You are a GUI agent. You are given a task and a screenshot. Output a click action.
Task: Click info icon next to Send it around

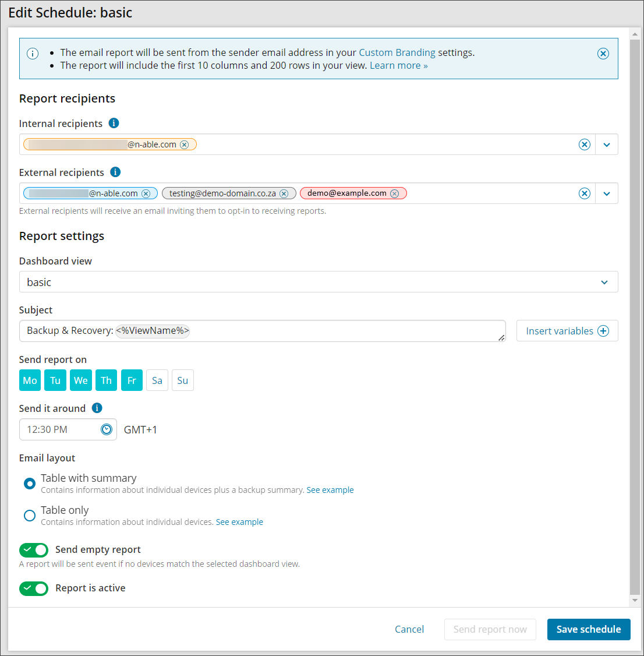click(97, 408)
